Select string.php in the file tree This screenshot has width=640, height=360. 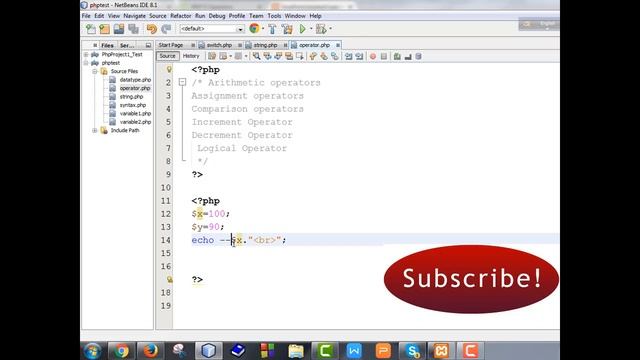coord(131,97)
